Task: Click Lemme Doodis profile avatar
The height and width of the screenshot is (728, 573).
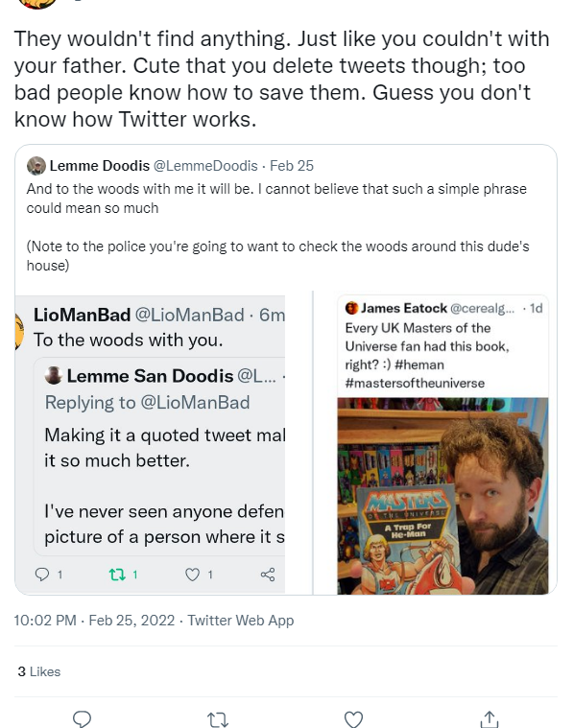Action: 36,166
